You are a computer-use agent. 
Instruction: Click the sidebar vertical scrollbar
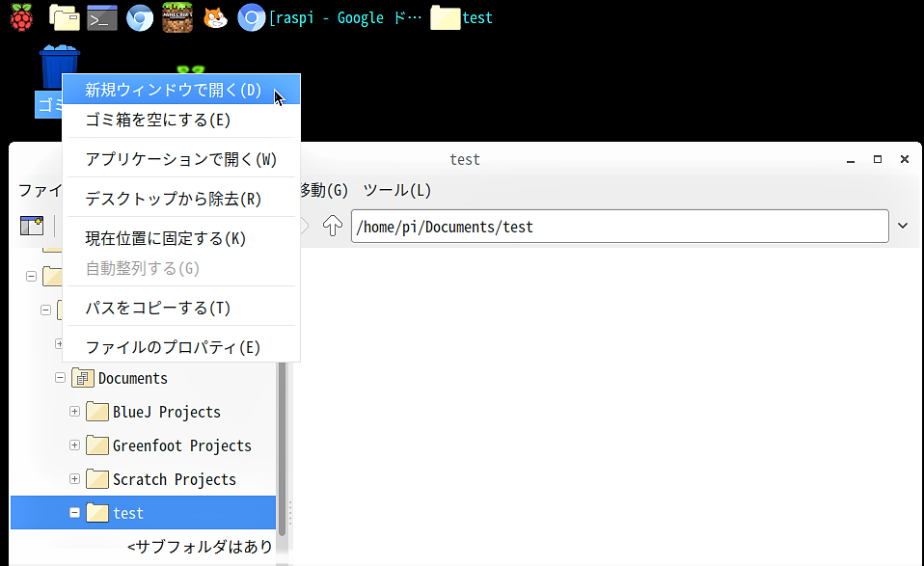click(283, 447)
